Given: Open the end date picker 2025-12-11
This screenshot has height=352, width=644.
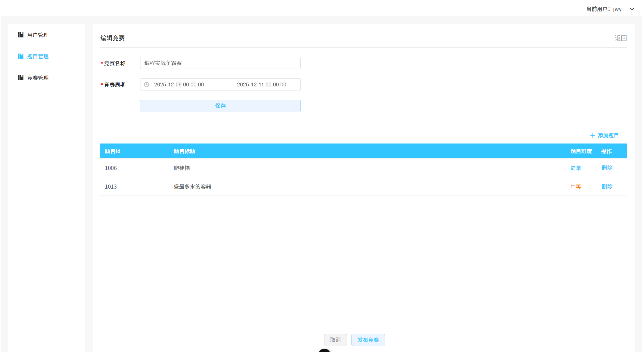Looking at the screenshot, I should coord(261,84).
